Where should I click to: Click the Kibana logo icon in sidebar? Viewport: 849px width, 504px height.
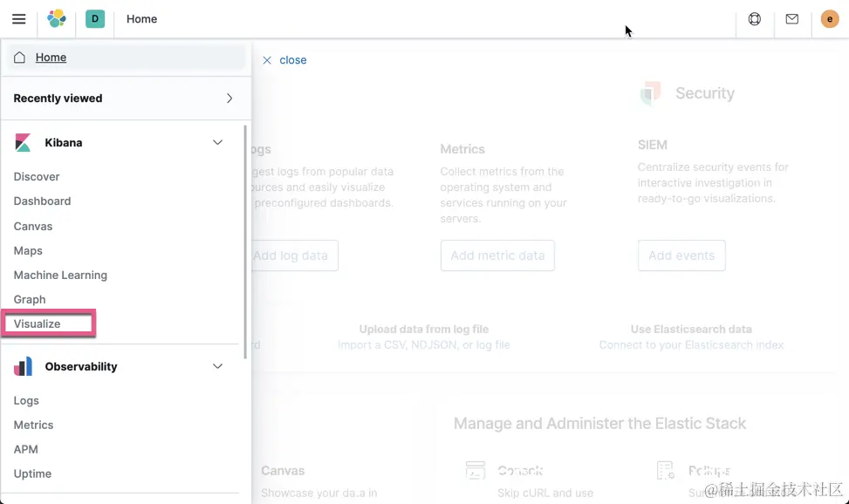point(23,142)
